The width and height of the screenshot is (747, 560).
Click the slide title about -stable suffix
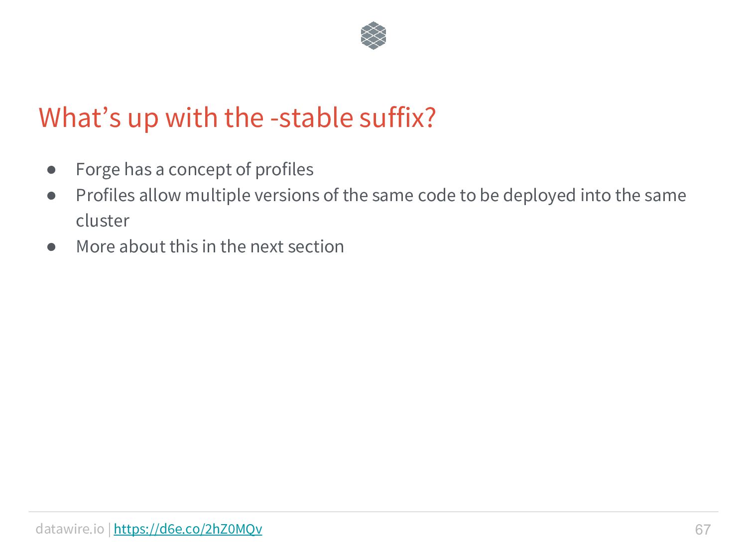click(238, 118)
